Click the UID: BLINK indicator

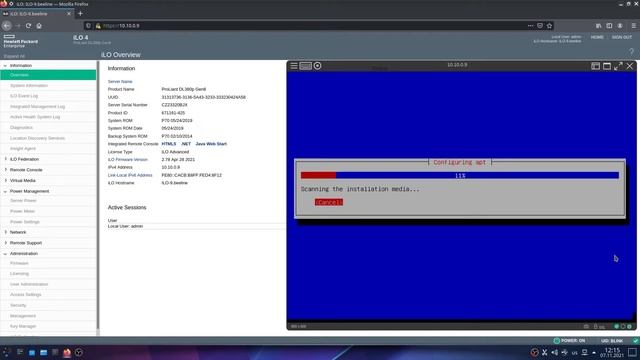click(612, 341)
